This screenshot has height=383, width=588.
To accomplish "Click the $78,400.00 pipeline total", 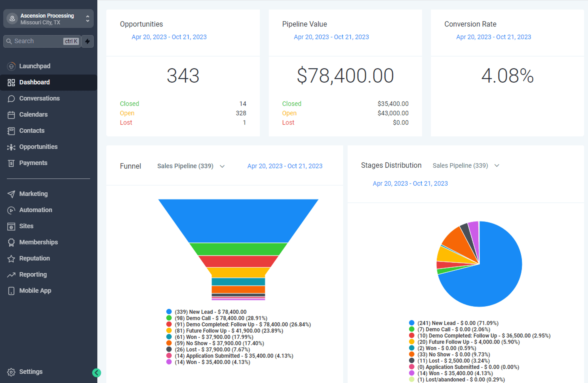I will pos(345,76).
